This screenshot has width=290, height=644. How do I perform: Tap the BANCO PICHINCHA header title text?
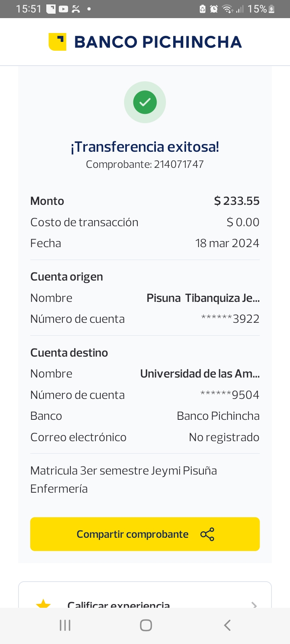(x=158, y=42)
